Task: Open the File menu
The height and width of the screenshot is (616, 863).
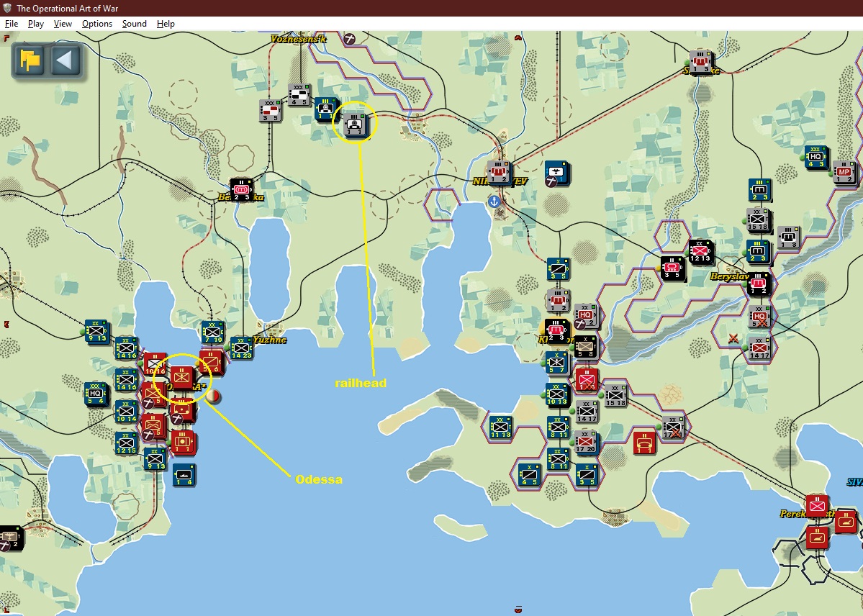Action: coord(12,24)
